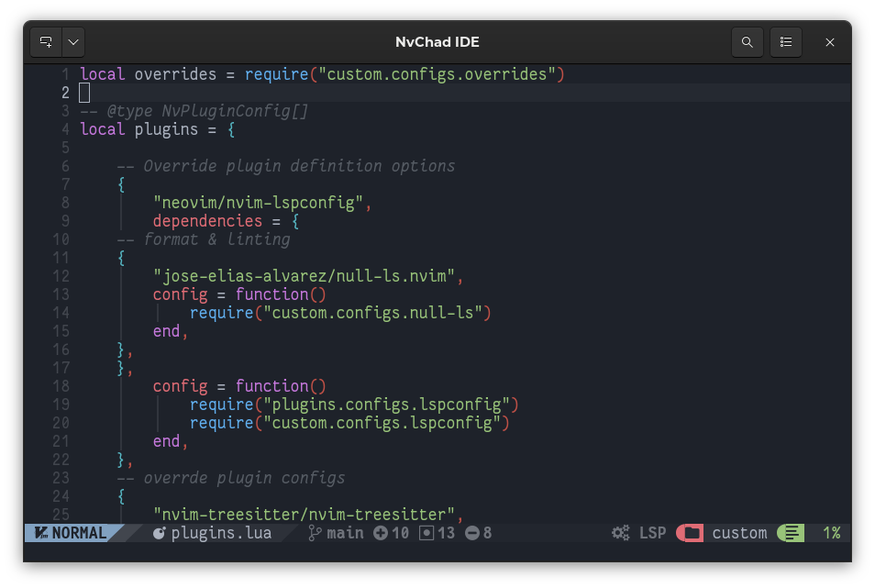The image size is (875, 588).
Task: Click the LSP gears icon in the statusline
Action: tap(618, 532)
